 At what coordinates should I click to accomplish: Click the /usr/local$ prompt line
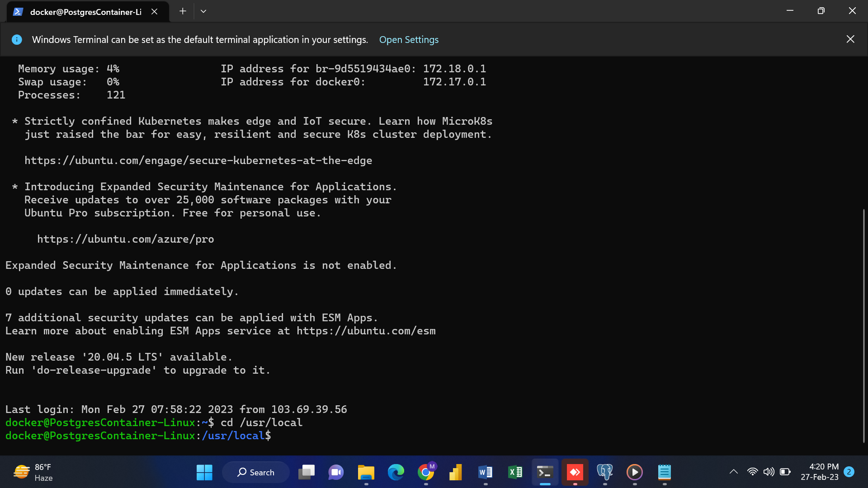tap(138, 436)
